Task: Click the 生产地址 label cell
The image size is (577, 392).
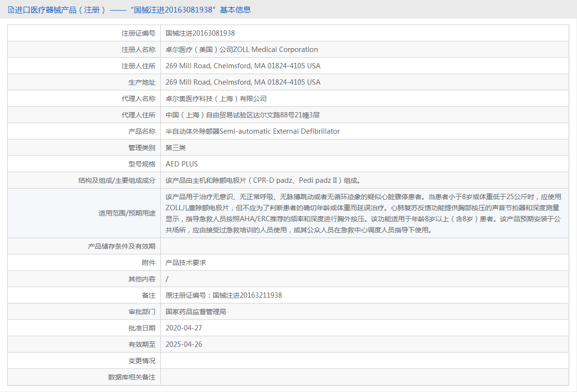Action: click(x=84, y=82)
